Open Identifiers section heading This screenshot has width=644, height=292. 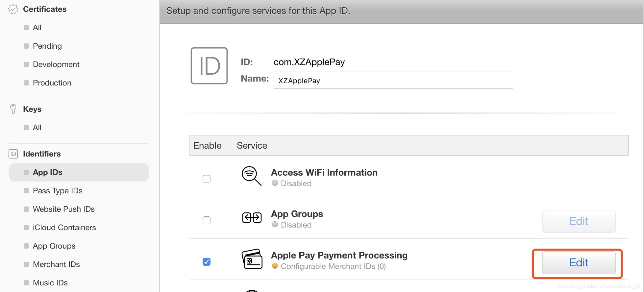[42, 154]
